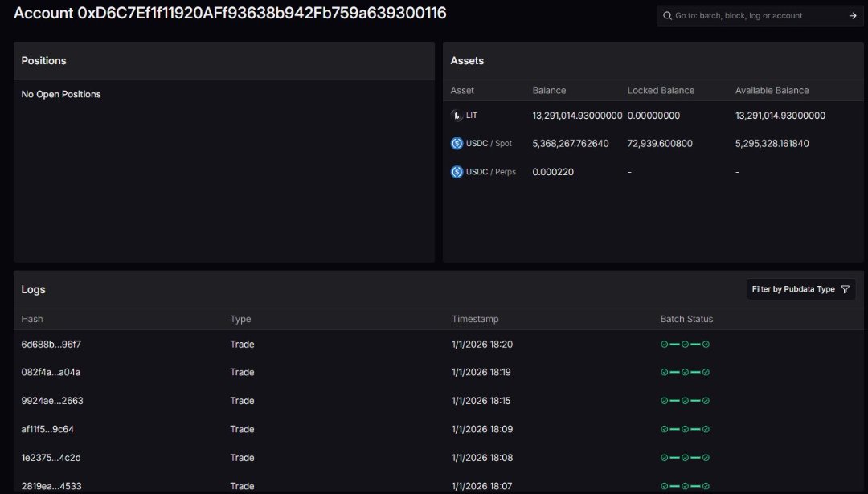Open log hash 6d688b...96f7

pyautogui.click(x=51, y=344)
